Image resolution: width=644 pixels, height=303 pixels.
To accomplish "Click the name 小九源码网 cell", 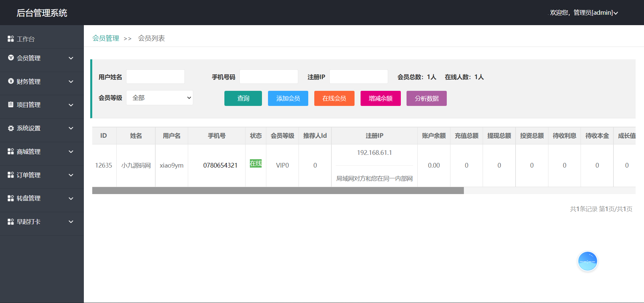I will 136,165.
